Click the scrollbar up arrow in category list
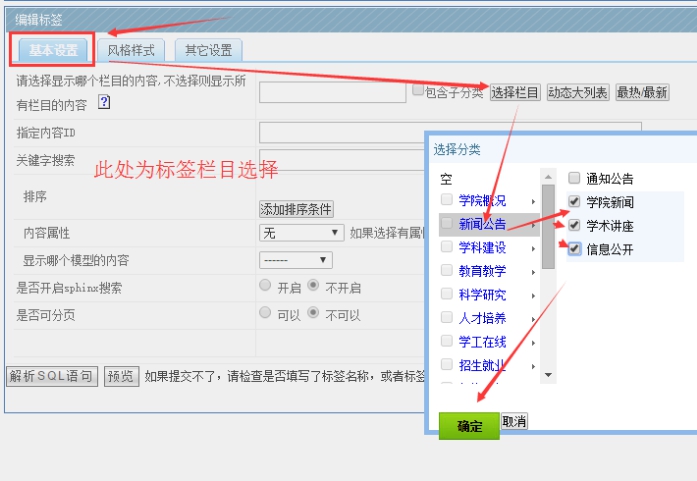This screenshot has height=481, width=697. tap(548, 175)
